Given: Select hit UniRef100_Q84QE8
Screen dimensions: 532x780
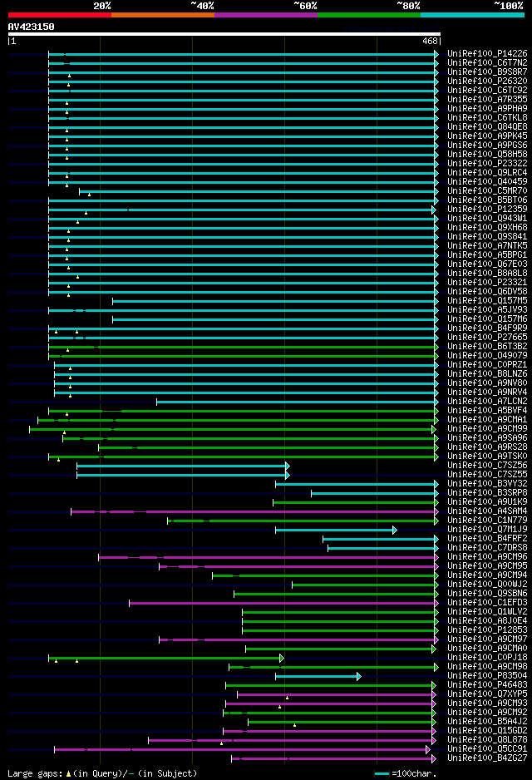Looking at the screenshot, I should pos(487,127).
